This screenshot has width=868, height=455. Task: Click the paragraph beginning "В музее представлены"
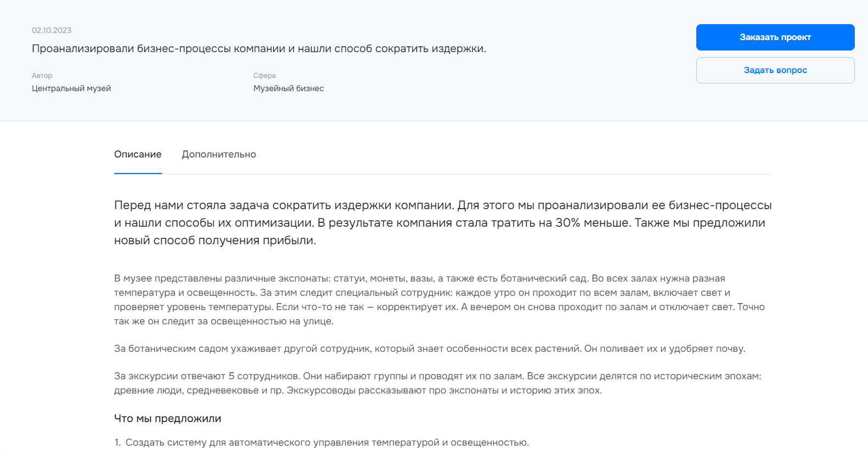(439, 300)
